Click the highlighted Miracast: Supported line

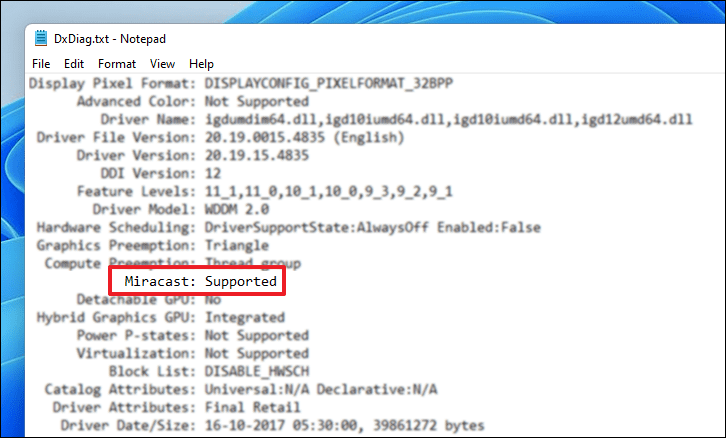pos(200,282)
